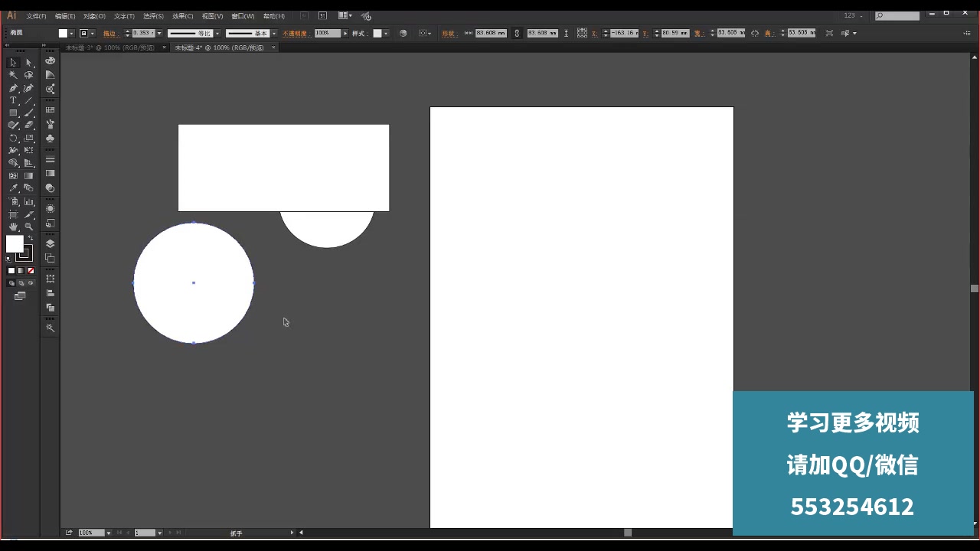The height and width of the screenshot is (551, 980).
Task: Click the Recolor Artwork wheel icon
Action: tap(403, 33)
